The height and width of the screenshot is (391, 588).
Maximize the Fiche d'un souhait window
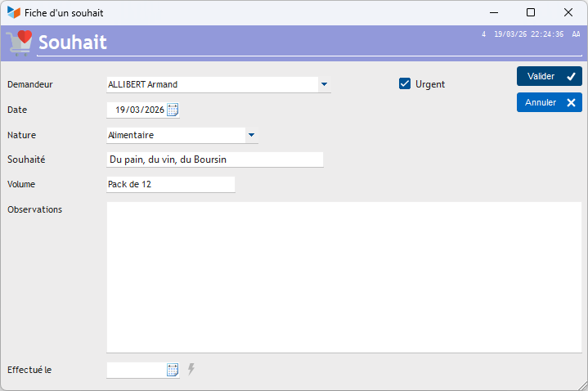(x=531, y=12)
